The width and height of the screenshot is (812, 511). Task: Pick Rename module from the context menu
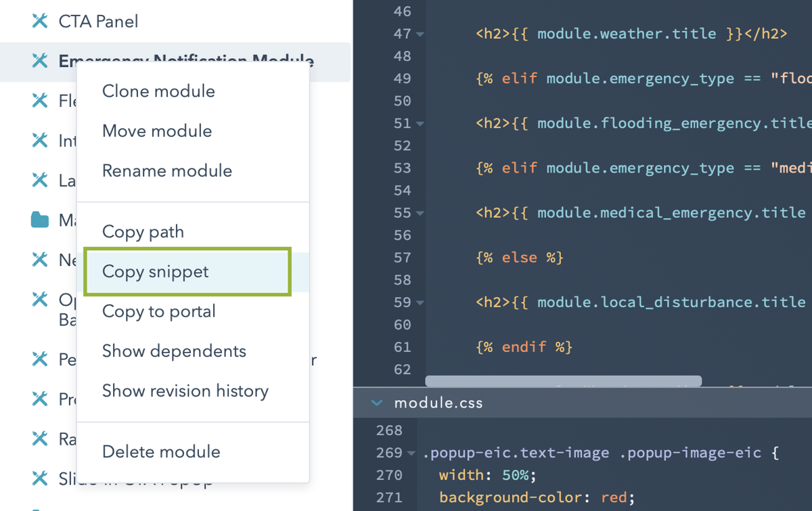click(194, 171)
